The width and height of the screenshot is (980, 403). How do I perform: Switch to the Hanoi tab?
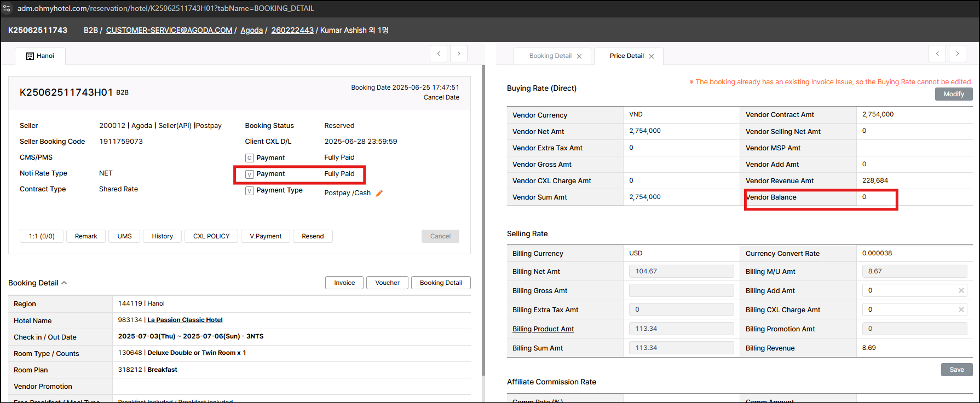[x=41, y=56]
